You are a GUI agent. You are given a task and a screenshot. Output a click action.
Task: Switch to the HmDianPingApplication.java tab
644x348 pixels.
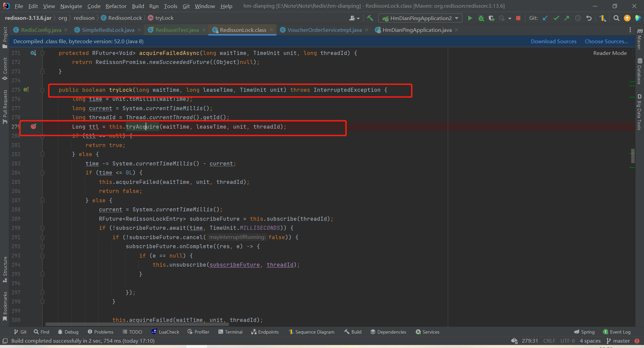pyautogui.click(x=417, y=30)
